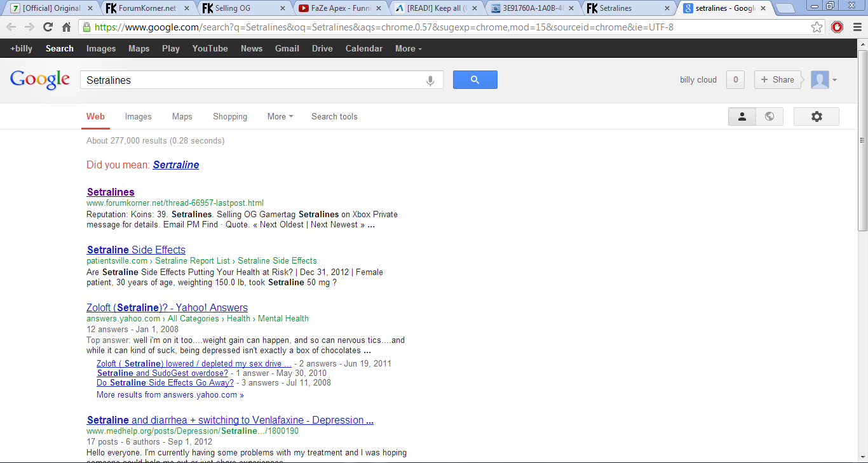Expand More in the black Google bar
Screen dimensions: 868x463
408,48
